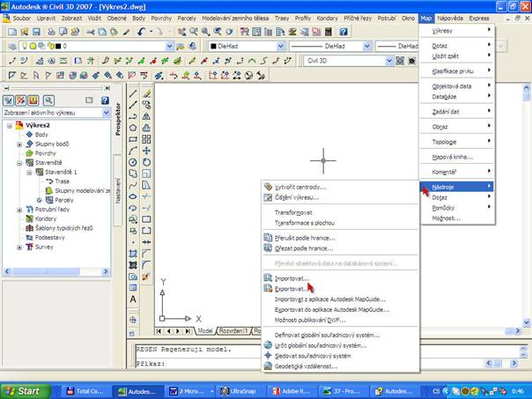Open the Prospector vertical tab
The image size is (532, 399).
pyautogui.click(x=118, y=119)
